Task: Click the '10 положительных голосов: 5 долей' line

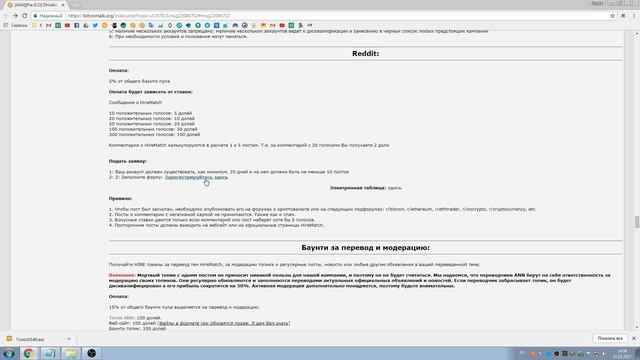Action: pos(150,113)
